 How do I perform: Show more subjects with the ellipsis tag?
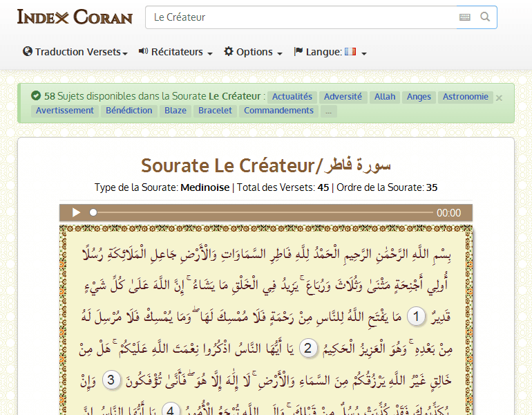coord(329,111)
